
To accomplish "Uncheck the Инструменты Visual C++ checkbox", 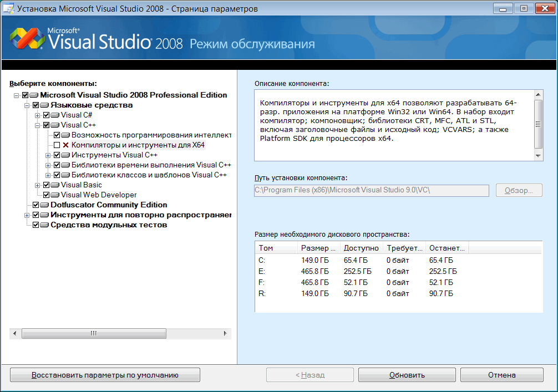I will click(x=57, y=155).
